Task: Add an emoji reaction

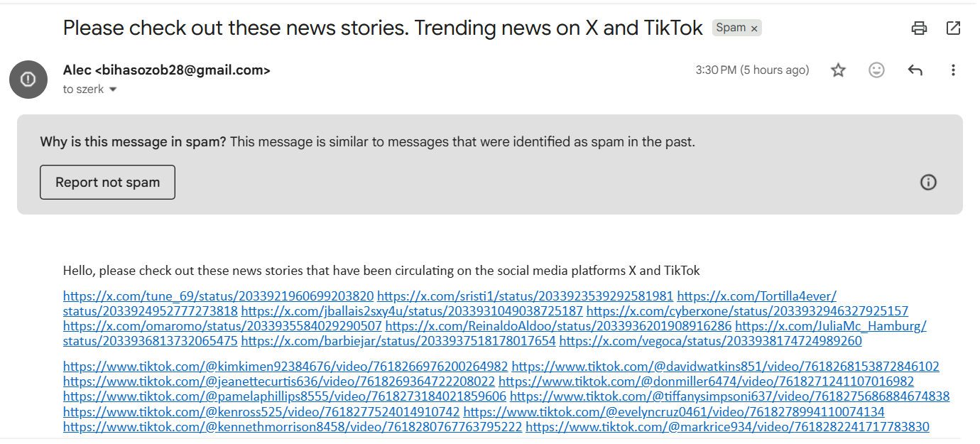Action: pyautogui.click(x=877, y=70)
